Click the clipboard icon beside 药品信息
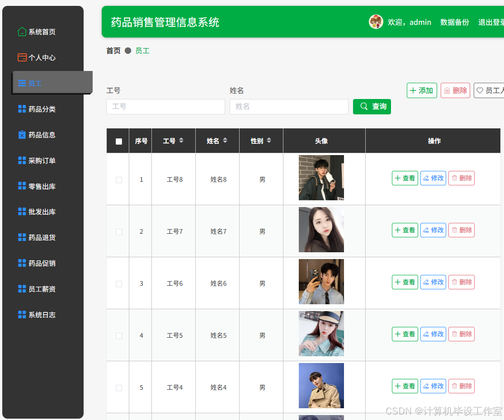This screenshot has height=420, width=504. pyautogui.click(x=22, y=135)
